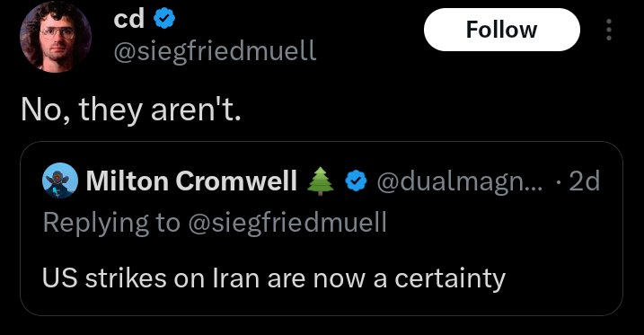
Task: Open Milton Cromwell's display name link
Action: click(x=191, y=181)
